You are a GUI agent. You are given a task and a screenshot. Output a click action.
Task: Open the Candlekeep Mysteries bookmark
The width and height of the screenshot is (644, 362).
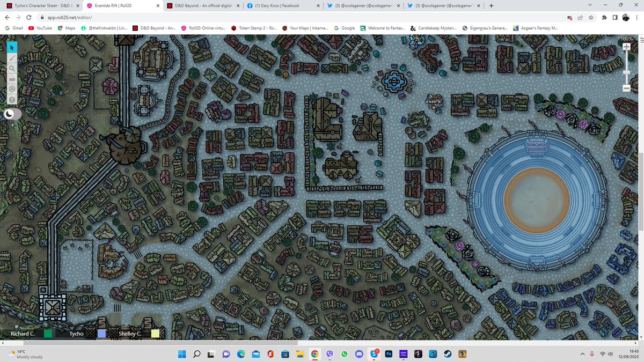(434, 28)
